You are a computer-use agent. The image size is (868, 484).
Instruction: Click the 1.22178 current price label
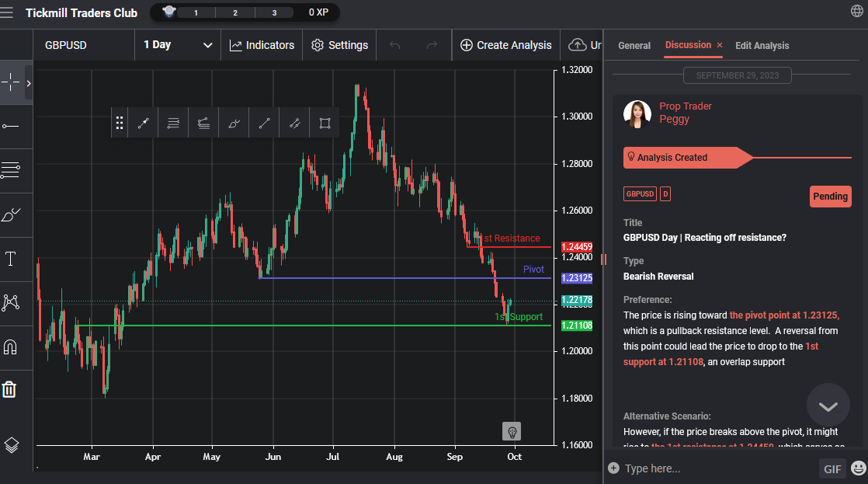pyautogui.click(x=577, y=300)
